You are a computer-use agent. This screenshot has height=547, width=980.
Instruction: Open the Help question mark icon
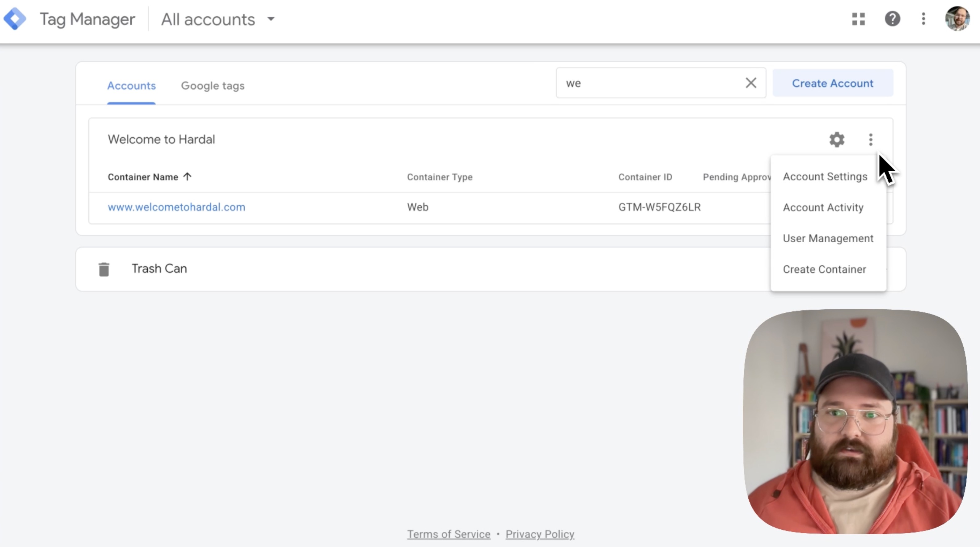pyautogui.click(x=892, y=19)
